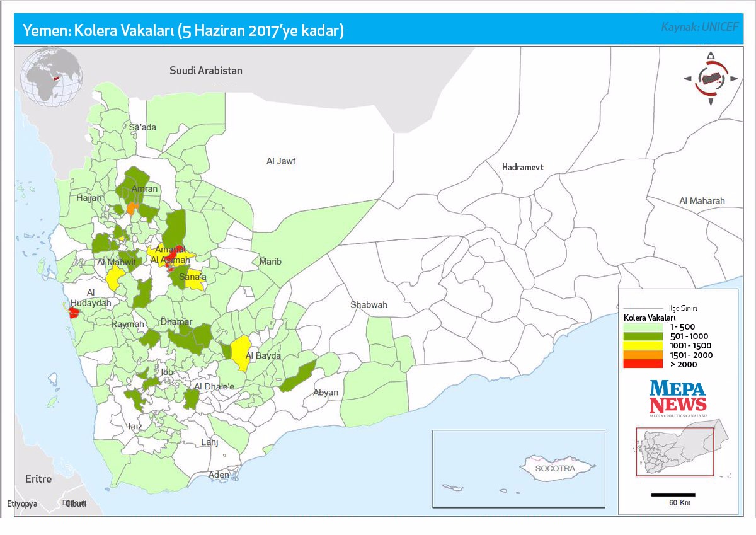The width and height of the screenshot is (756, 535).
Task: Click the yellow Al Bayda district
Action: click(x=241, y=352)
